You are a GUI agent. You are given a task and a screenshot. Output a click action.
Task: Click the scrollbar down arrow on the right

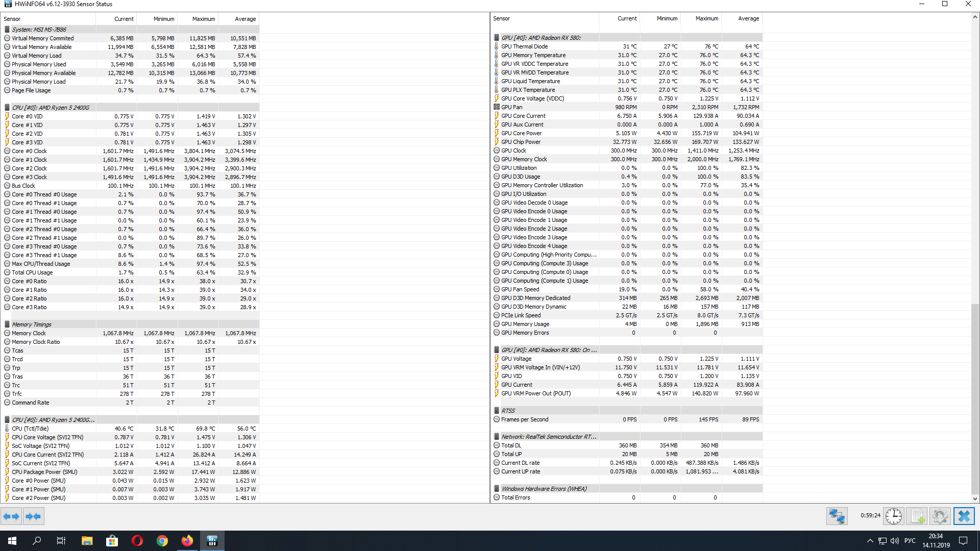tap(975, 498)
